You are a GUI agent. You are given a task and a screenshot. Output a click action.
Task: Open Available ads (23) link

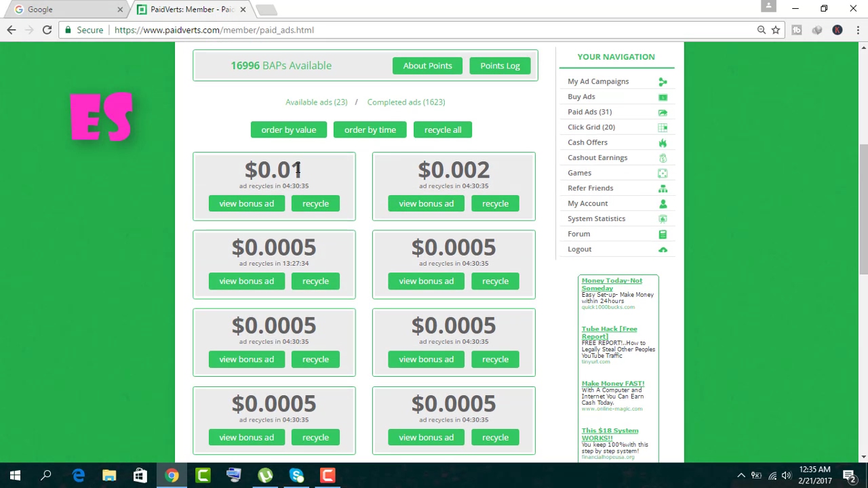[316, 102]
